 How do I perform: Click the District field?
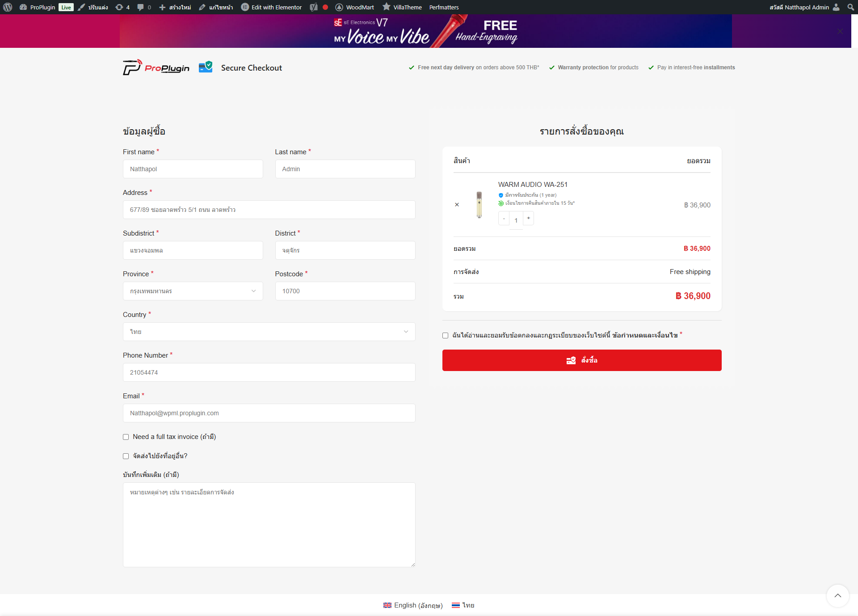[345, 250]
